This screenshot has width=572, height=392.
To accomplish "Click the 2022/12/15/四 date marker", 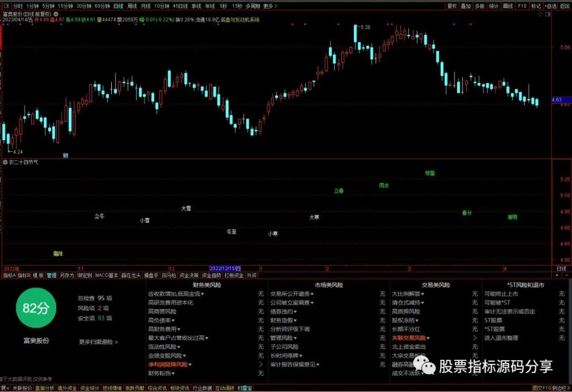I will (x=225, y=269).
